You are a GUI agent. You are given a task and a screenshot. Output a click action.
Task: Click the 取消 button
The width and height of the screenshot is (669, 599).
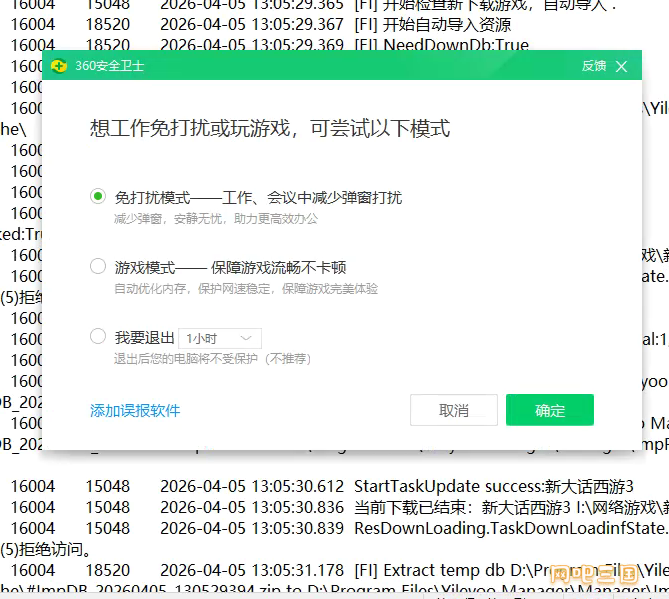(x=454, y=410)
